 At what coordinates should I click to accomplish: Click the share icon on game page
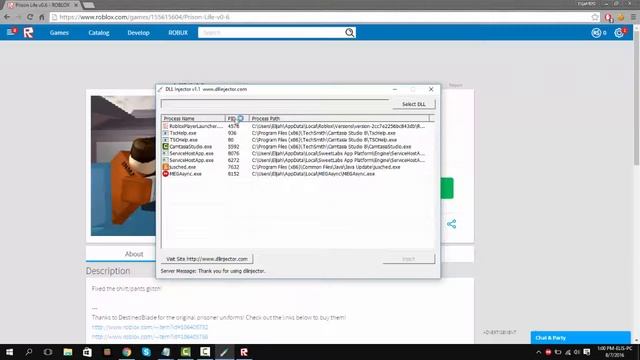[451, 224]
